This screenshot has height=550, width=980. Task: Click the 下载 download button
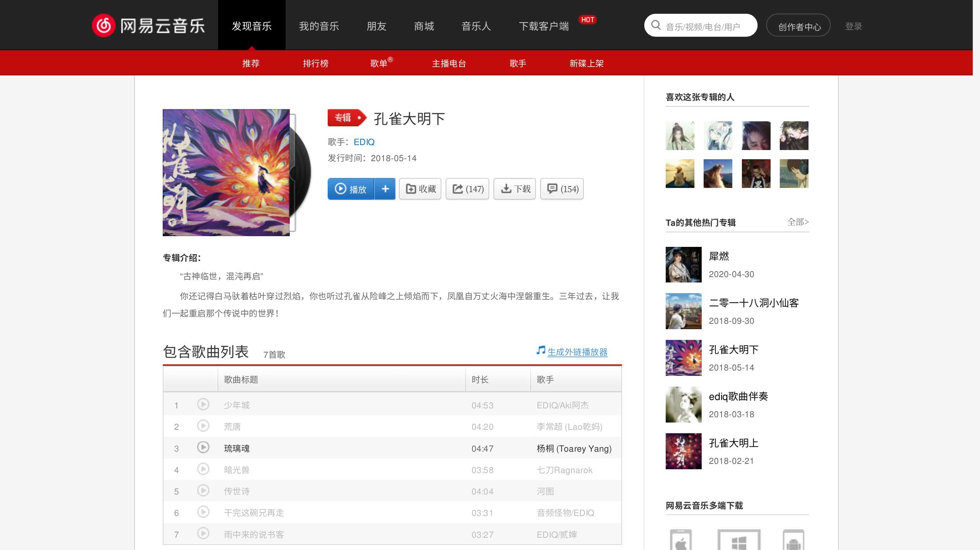coord(515,189)
